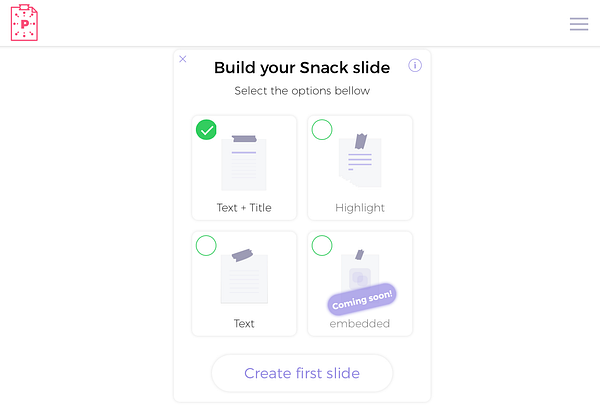This screenshot has width=600, height=417.
Task: Click the Coming soon! badge
Action: point(362,300)
